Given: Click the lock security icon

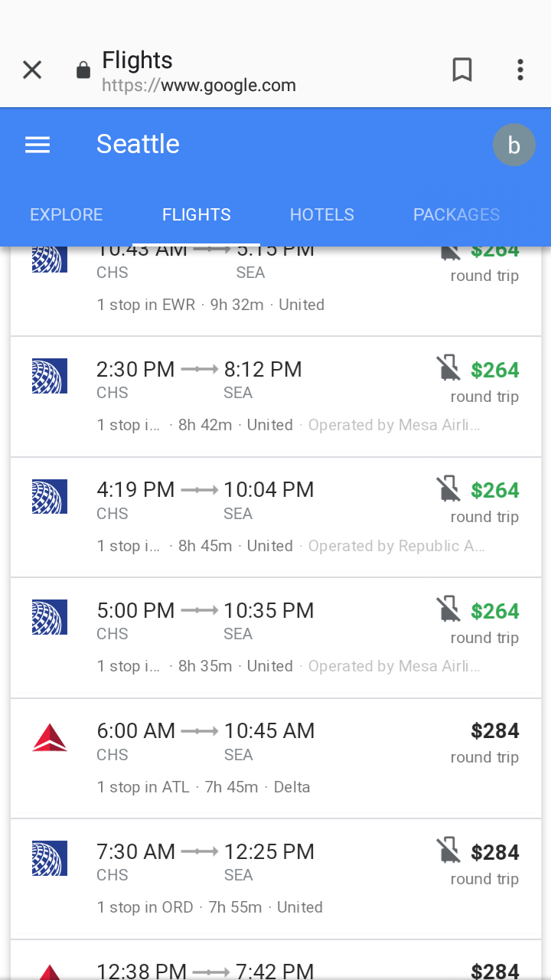Looking at the screenshot, I should point(83,71).
